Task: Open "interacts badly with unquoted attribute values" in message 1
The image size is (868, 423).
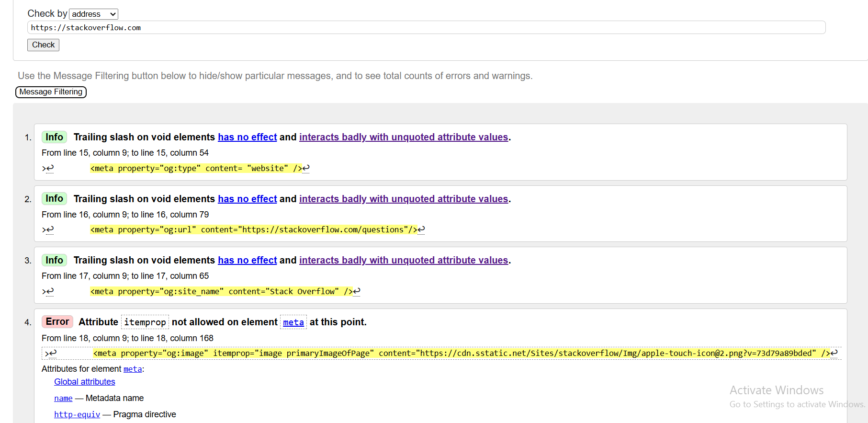Action: [x=404, y=137]
